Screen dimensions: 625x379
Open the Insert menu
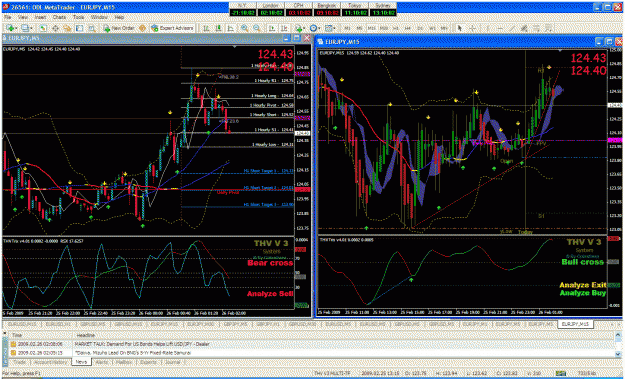40,18
